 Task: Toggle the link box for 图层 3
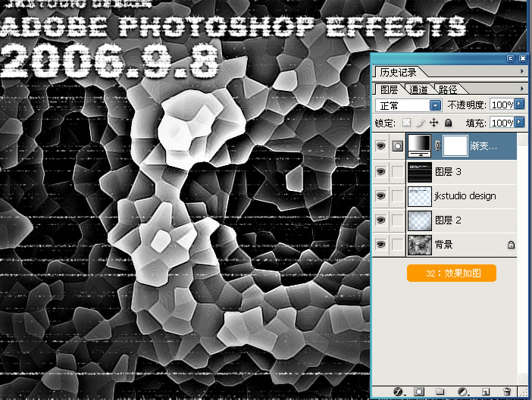397,172
